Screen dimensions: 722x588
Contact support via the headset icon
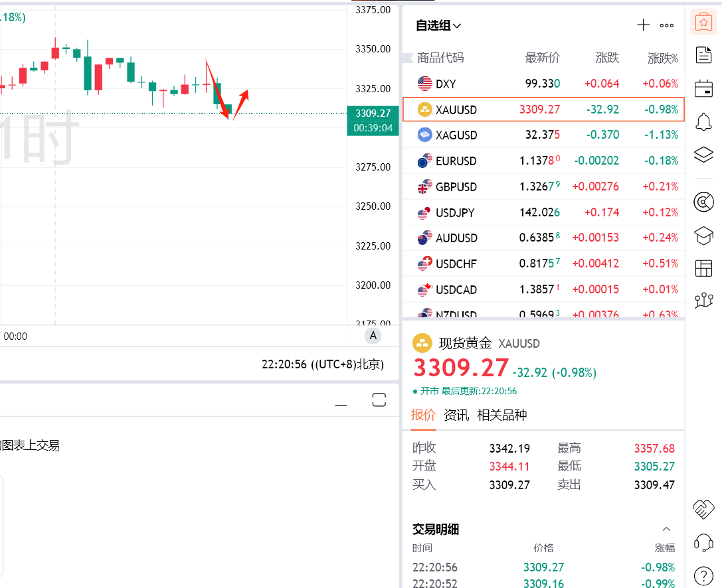(703, 542)
